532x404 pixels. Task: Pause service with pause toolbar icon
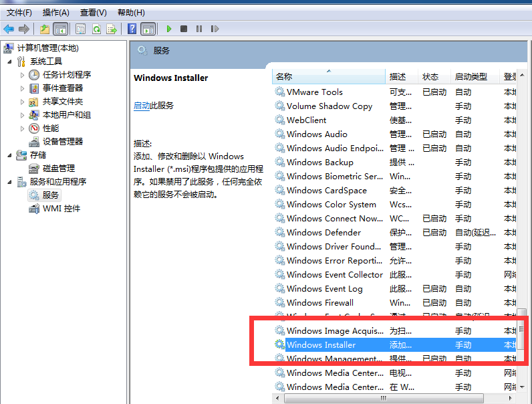click(199, 29)
